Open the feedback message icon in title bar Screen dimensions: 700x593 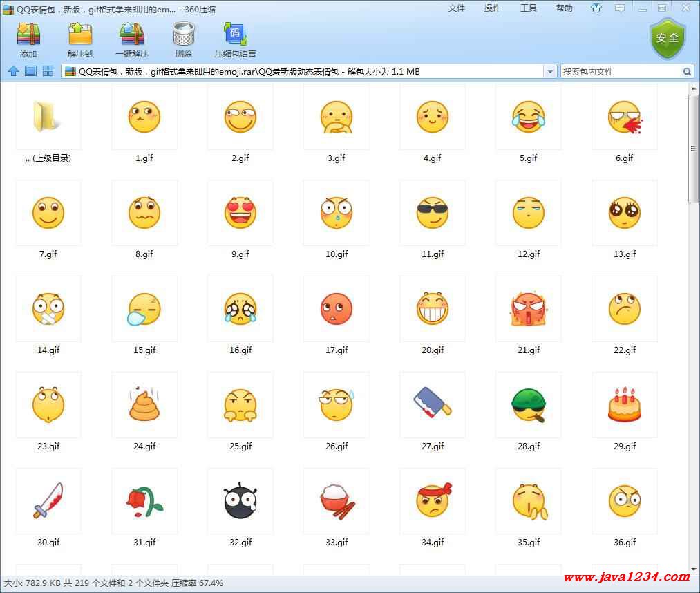click(x=620, y=8)
